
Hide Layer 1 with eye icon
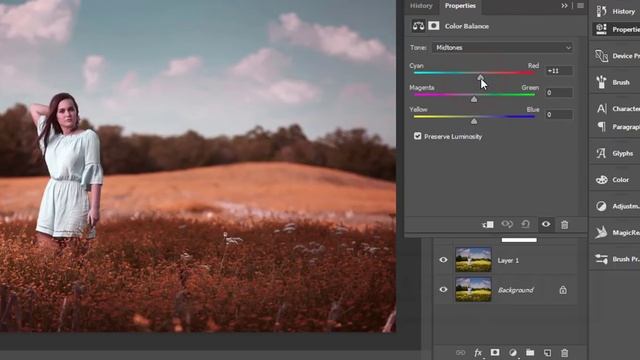click(x=443, y=260)
